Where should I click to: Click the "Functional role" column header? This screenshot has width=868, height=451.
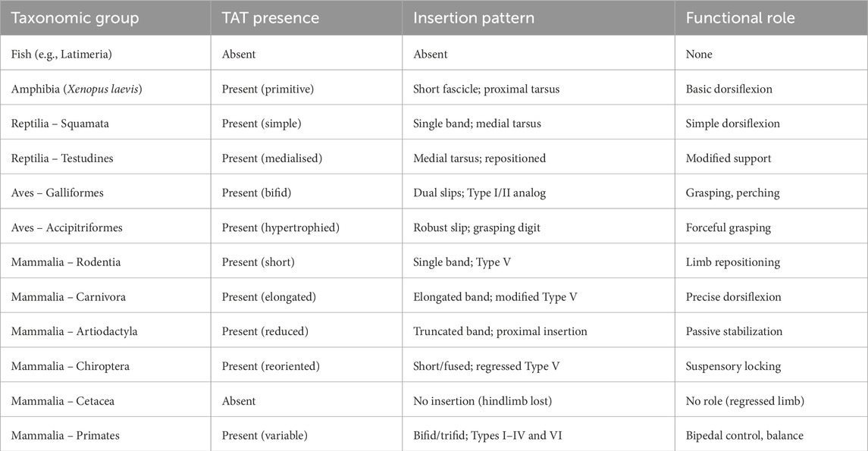[x=740, y=18]
